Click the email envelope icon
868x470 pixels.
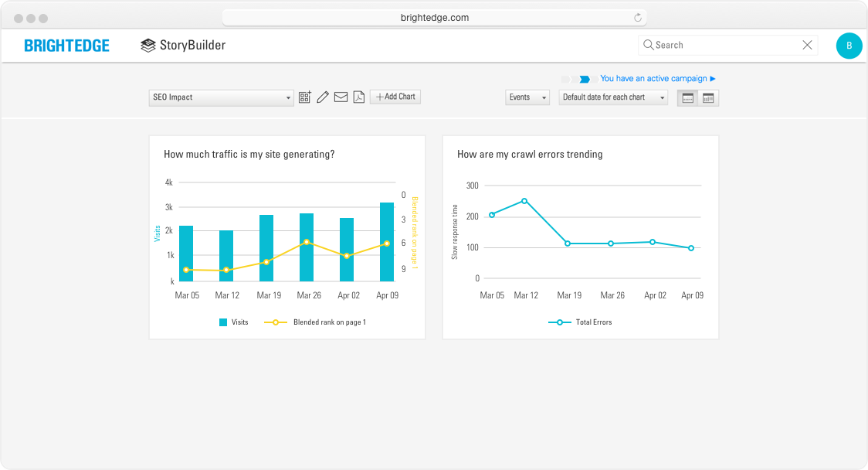[341, 97]
